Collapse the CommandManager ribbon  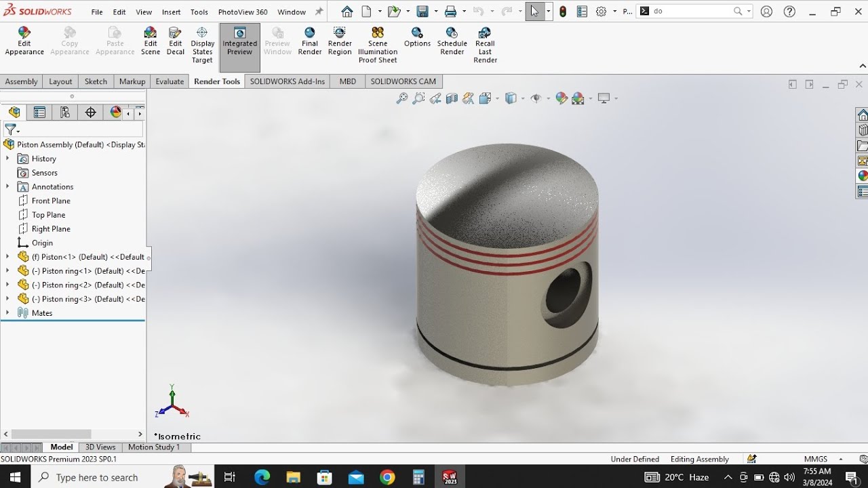(x=863, y=66)
